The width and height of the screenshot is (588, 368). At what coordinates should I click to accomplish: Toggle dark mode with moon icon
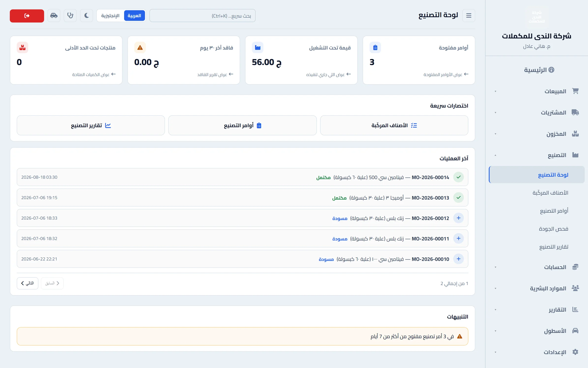pyautogui.click(x=86, y=16)
